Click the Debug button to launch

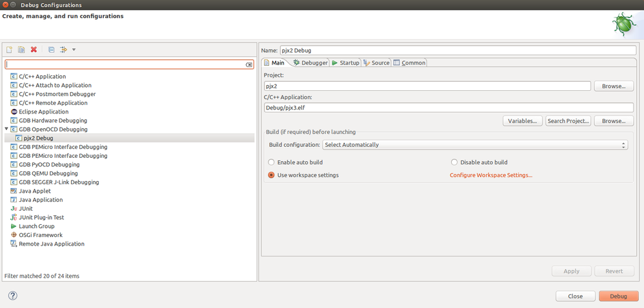click(x=619, y=296)
